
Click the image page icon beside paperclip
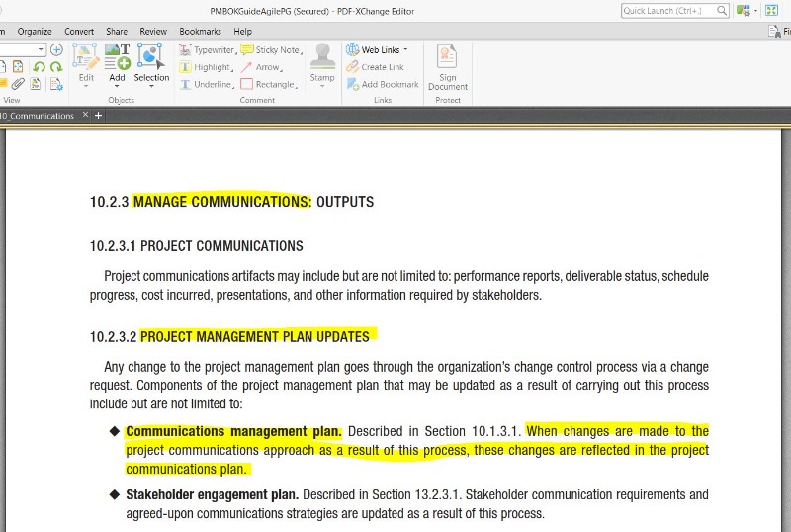[x=36, y=84]
